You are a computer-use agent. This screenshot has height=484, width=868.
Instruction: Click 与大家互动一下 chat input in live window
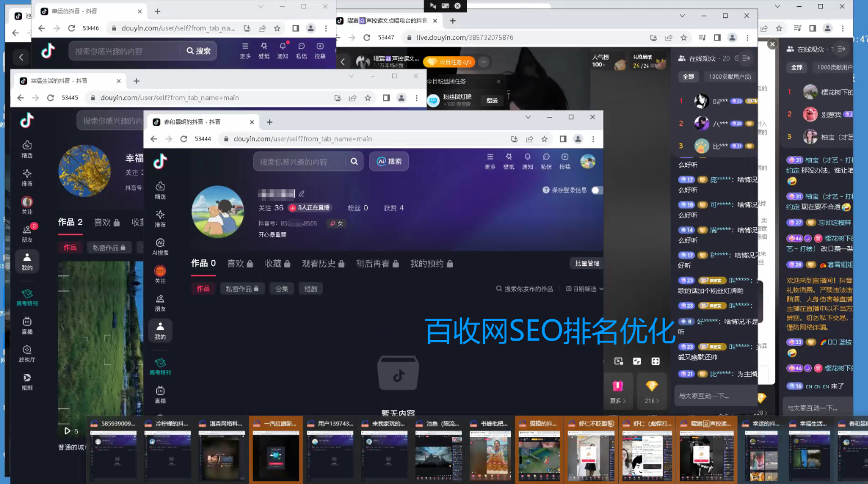pyautogui.click(x=716, y=396)
